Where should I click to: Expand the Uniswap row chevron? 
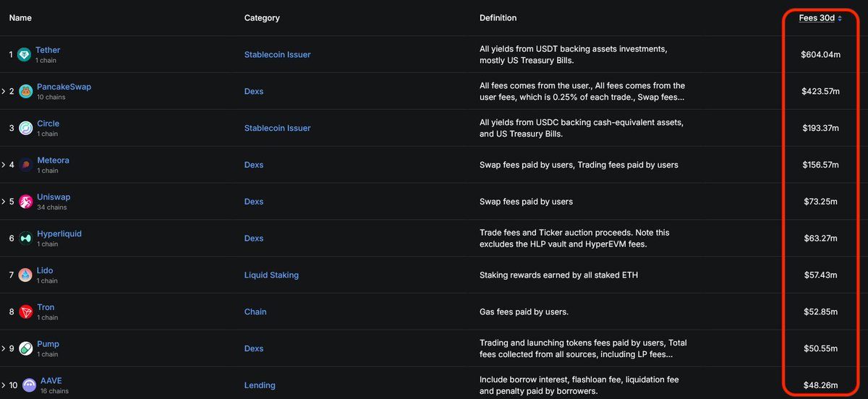[x=4, y=202]
